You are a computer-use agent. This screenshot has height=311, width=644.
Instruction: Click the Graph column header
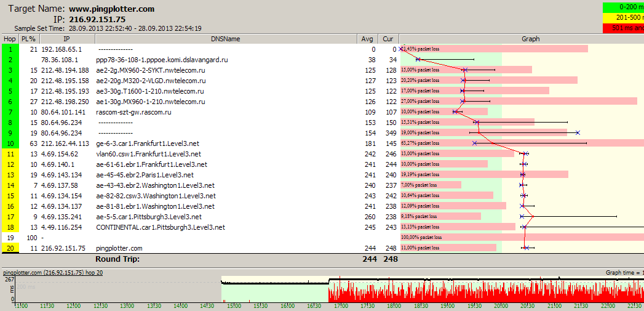(x=530, y=39)
